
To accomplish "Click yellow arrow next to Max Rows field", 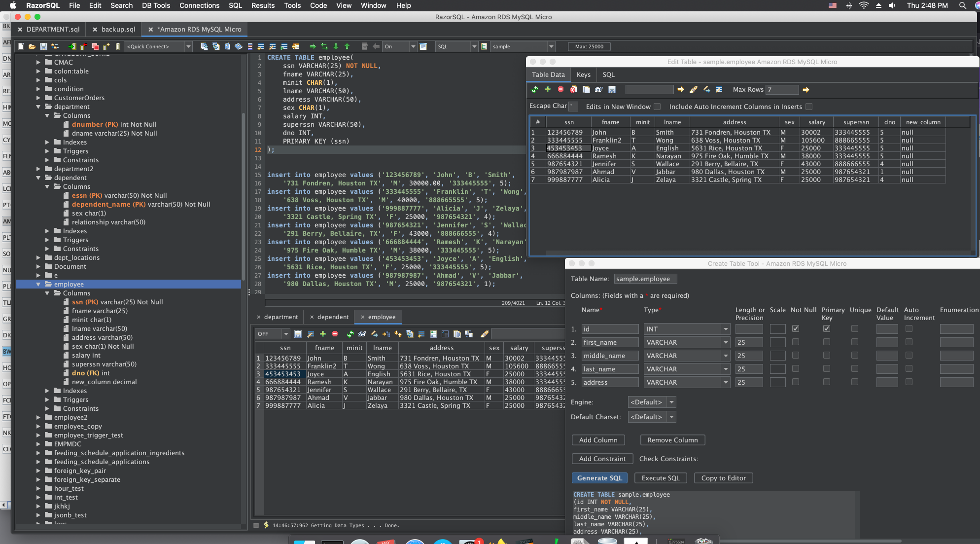I will (806, 89).
